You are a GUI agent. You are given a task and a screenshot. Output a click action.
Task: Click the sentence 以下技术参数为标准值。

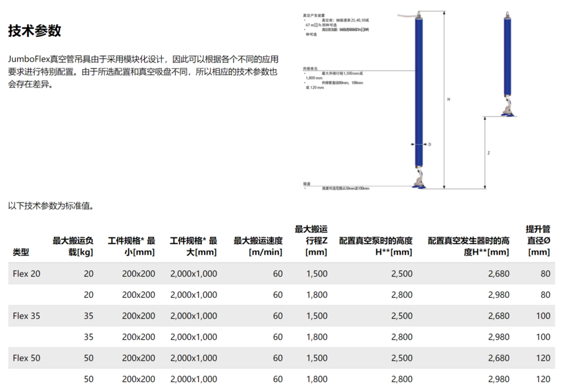coord(52,206)
